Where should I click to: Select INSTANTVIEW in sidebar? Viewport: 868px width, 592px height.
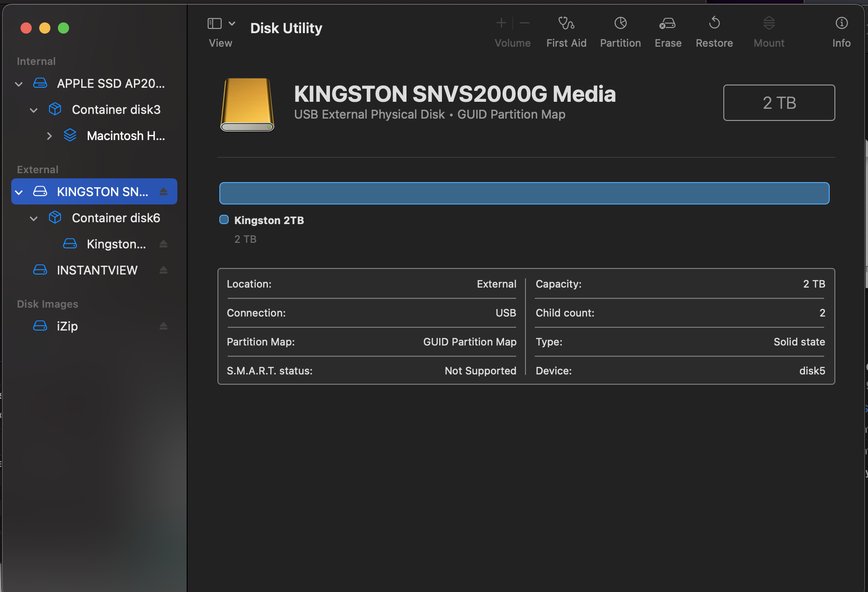point(94,270)
